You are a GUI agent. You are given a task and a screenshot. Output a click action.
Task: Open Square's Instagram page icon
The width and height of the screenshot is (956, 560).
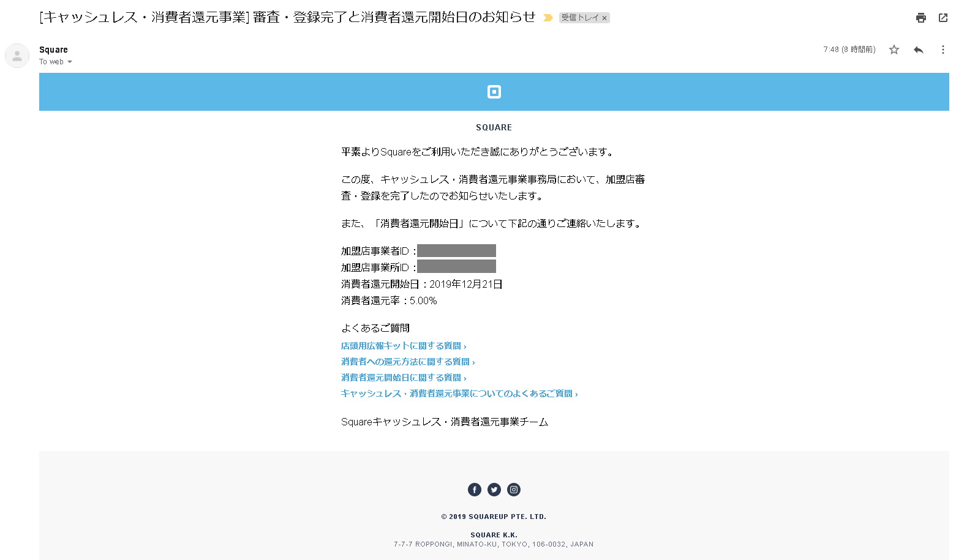point(514,490)
